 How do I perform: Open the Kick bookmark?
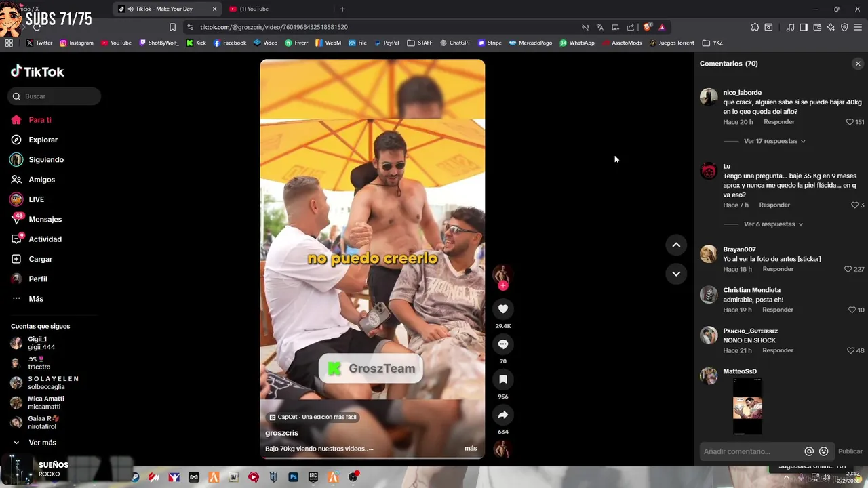(197, 43)
